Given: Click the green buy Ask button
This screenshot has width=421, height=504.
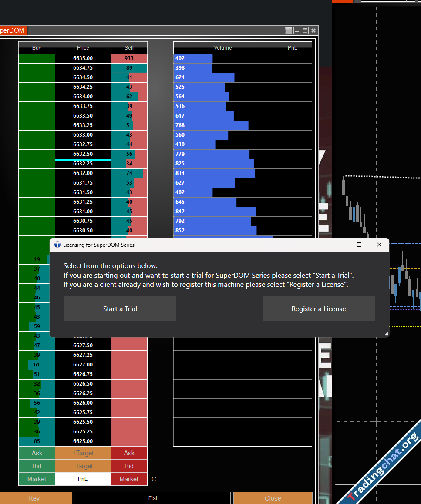Looking at the screenshot, I should point(37,453).
